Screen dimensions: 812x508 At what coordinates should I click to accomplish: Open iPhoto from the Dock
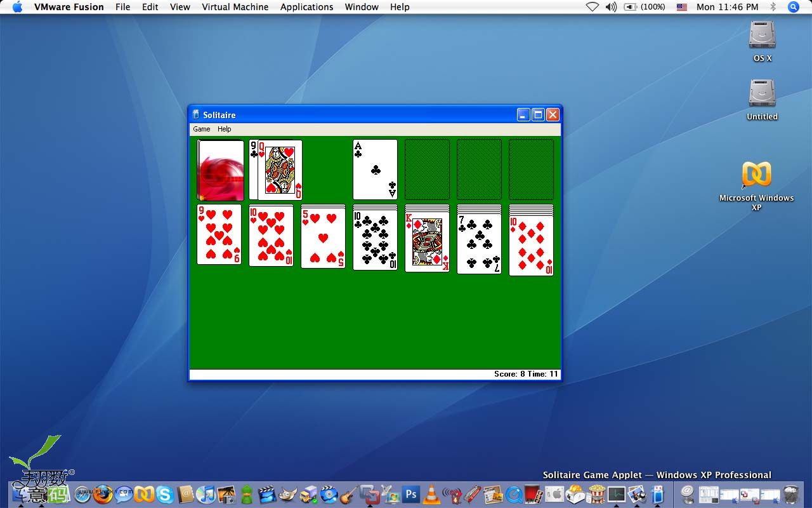pos(226,494)
